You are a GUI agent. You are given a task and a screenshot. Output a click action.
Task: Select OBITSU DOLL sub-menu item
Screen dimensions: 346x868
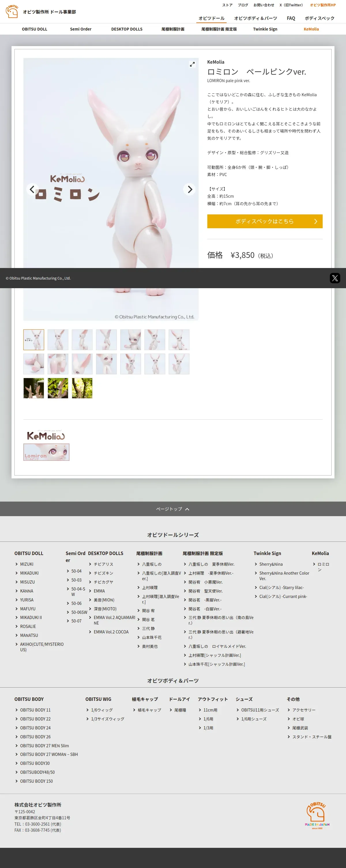coord(34,29)
